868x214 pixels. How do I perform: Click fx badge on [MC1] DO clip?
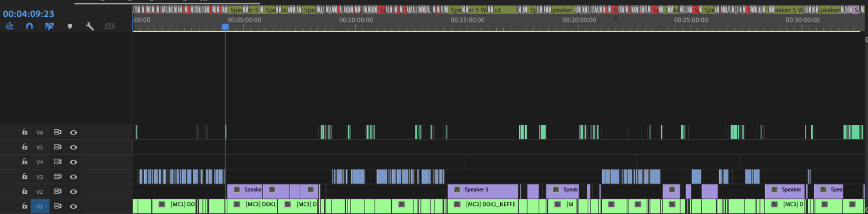(162, 205)
